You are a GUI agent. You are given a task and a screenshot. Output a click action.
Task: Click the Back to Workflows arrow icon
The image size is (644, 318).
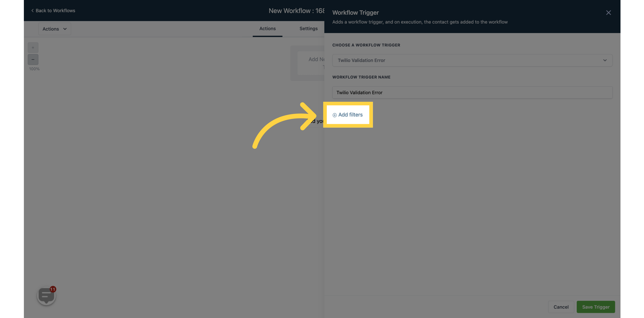pyautogui.click(x=32, y=10)
